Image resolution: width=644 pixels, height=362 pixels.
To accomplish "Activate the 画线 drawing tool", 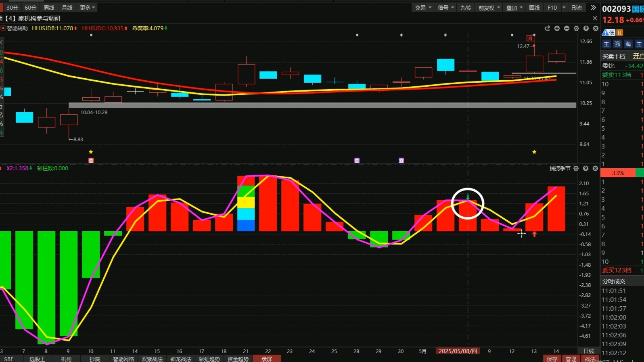I will click(534, 8).
